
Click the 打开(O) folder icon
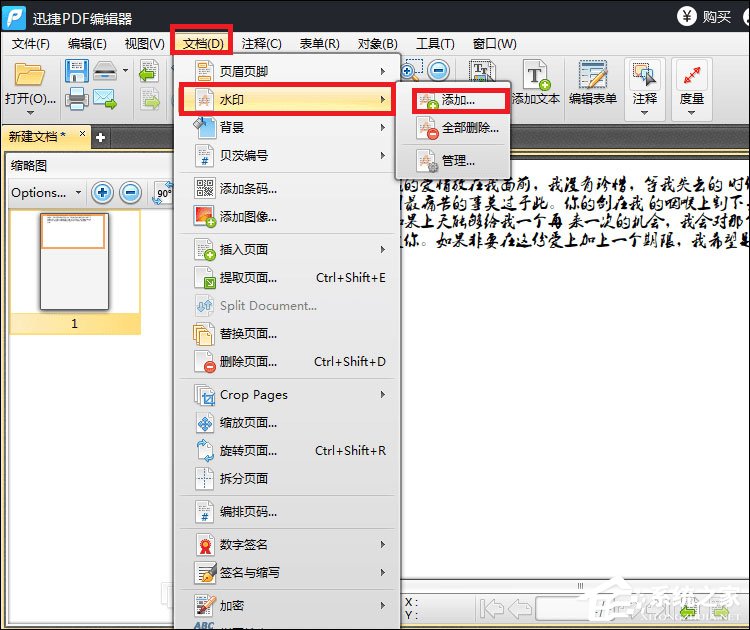(x=30, y=75)
